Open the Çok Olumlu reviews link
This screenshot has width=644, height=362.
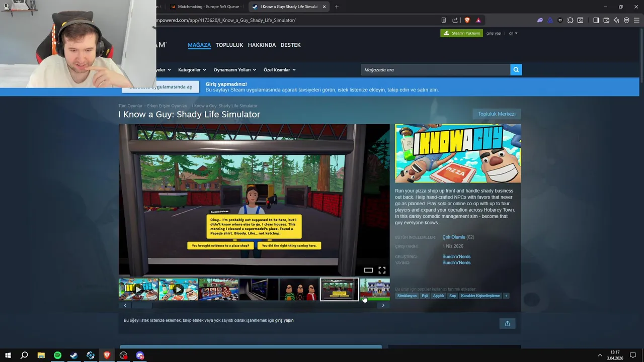click(x=454, y=237)
